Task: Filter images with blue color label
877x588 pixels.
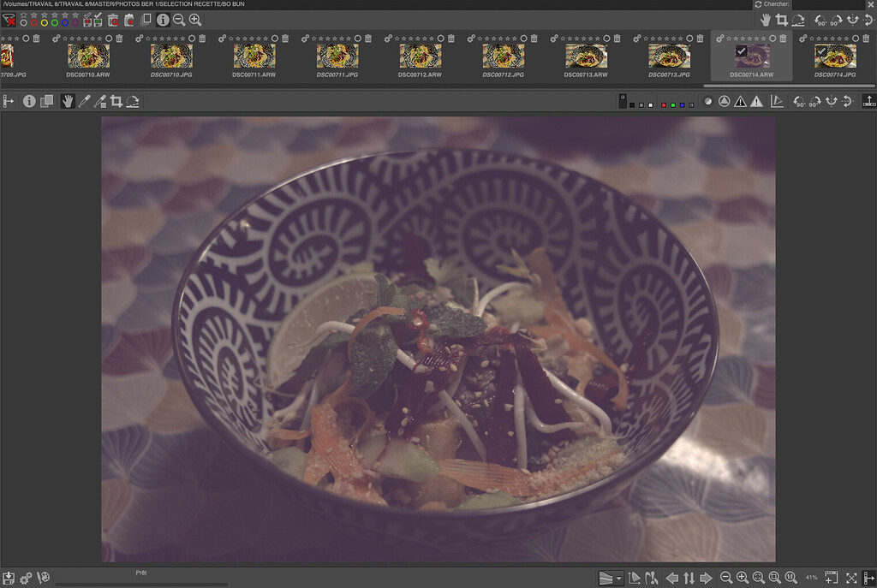Action: [x=65, y=23]
